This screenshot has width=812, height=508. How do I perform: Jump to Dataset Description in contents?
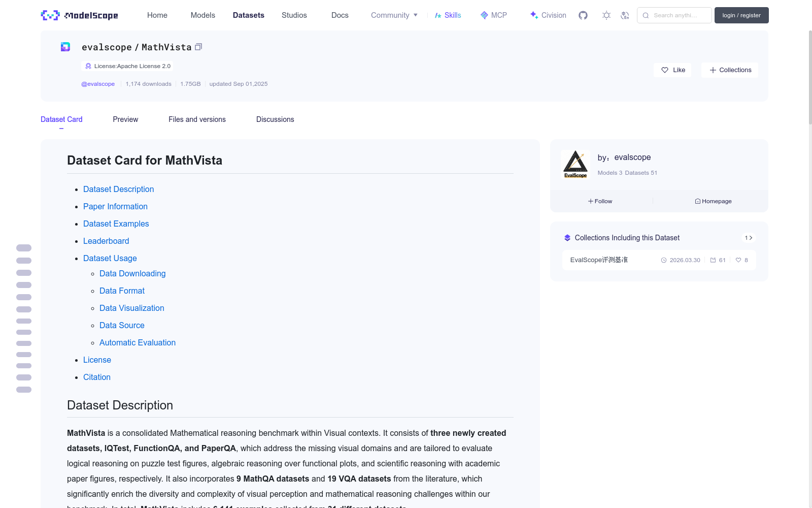118,189
